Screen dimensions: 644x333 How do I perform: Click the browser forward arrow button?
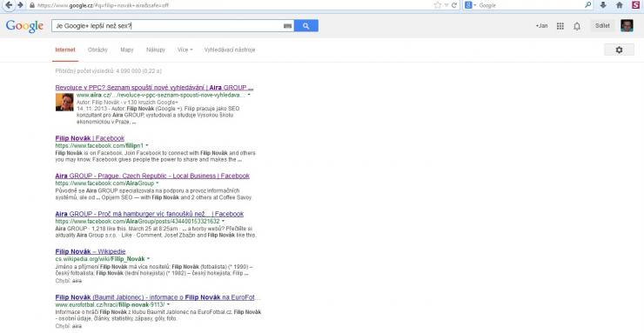pyautogui.click(x=20, y=5)
